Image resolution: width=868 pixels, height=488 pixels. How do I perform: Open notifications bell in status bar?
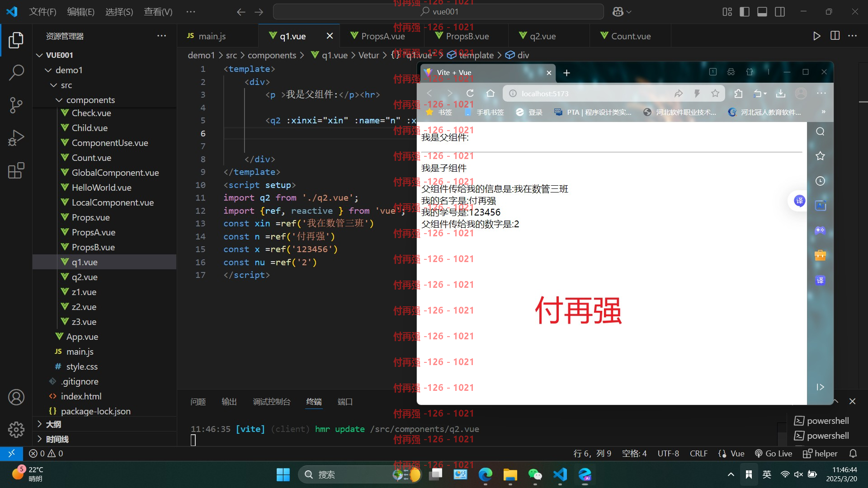(x=853, y=453)
